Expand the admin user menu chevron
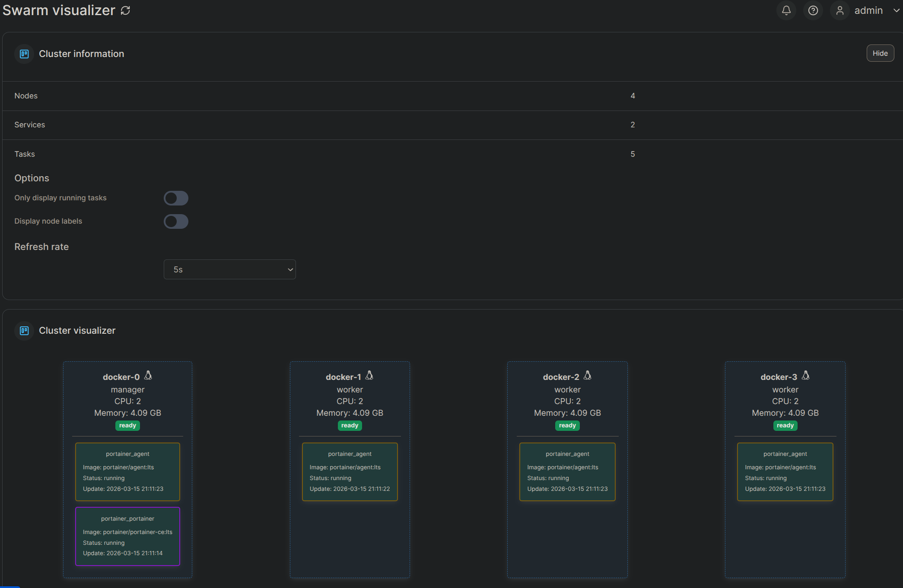Screen dimensions: 903x588 click(896, 10)
